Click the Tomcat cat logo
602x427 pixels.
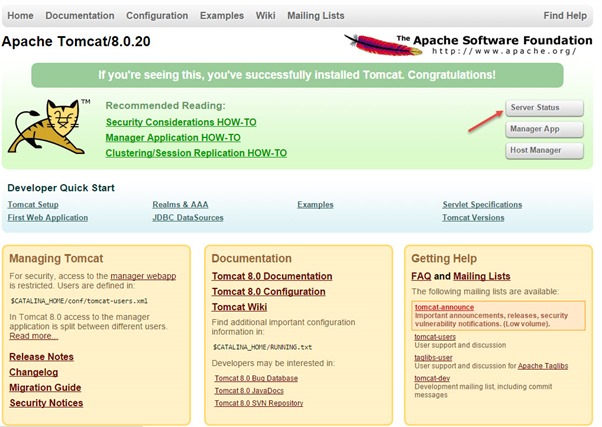click(48, 127)
